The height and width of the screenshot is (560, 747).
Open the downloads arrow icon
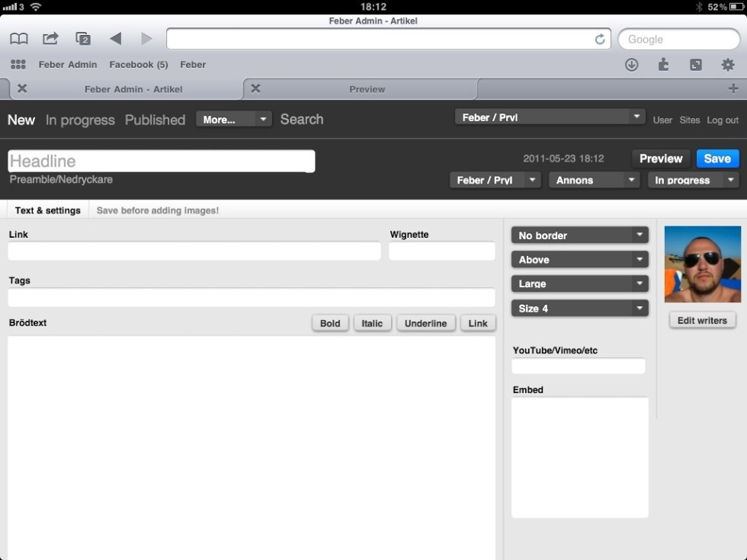tap(631, 65)
